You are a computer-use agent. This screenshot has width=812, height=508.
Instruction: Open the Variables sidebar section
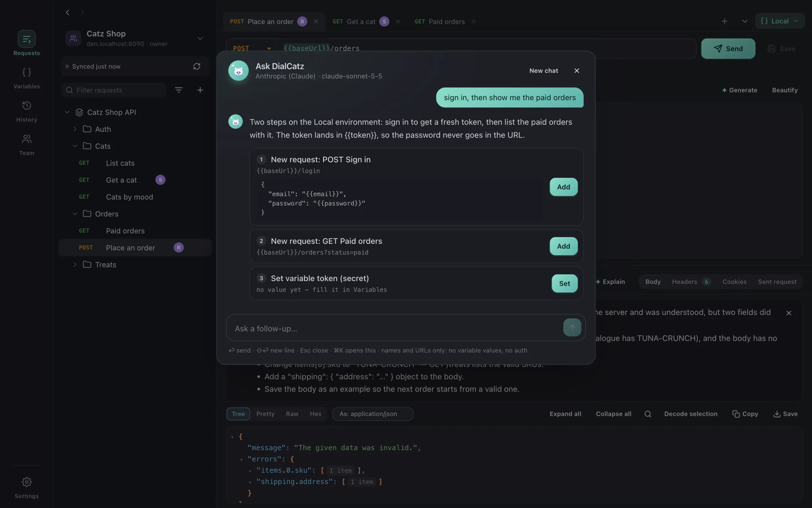(26, 78)
